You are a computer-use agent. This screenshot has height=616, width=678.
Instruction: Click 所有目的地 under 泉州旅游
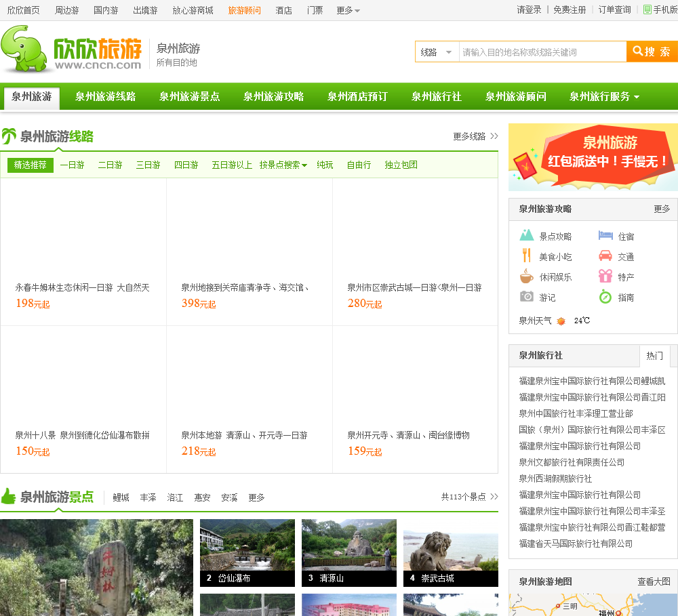pos(176,62)
